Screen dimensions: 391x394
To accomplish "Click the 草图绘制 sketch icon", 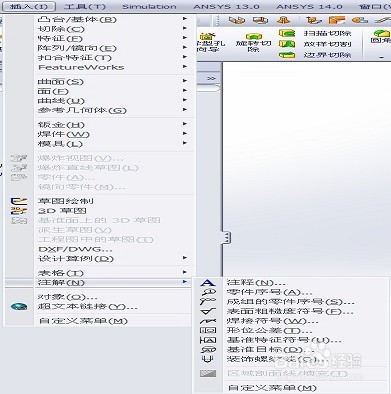I will pos(19,201).
